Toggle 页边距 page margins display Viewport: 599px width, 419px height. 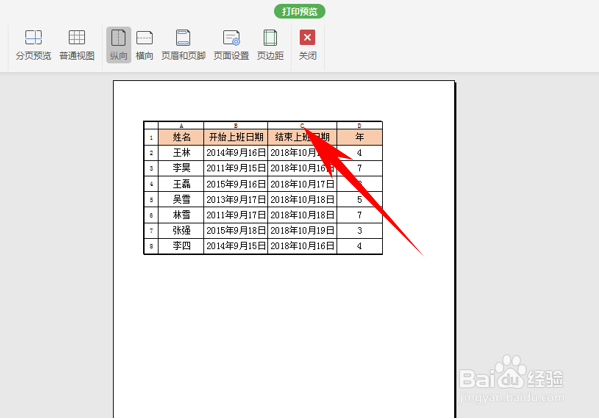coord(270,45)
